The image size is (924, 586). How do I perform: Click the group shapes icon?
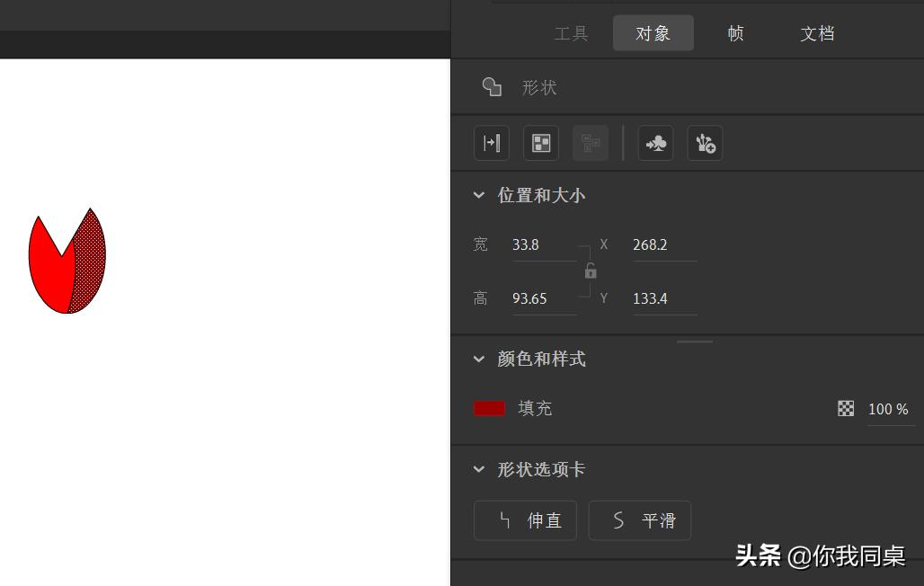point(540,143)
